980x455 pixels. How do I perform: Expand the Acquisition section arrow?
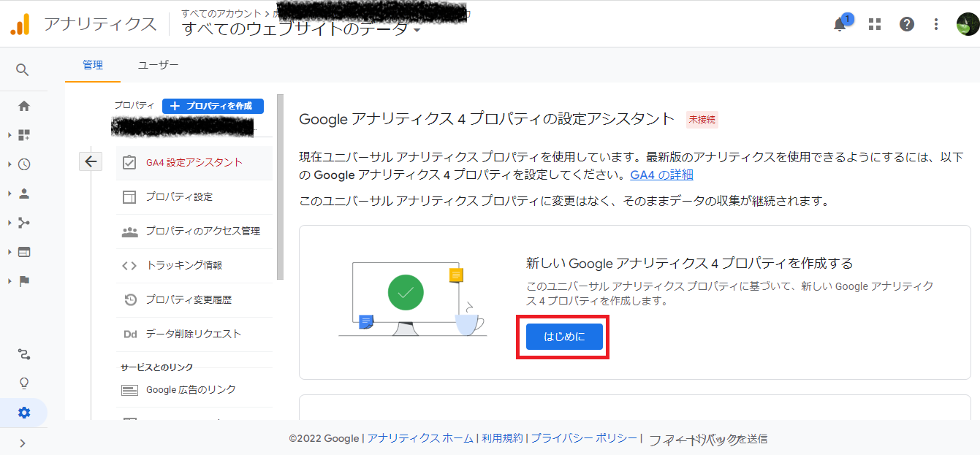[10, 223]
